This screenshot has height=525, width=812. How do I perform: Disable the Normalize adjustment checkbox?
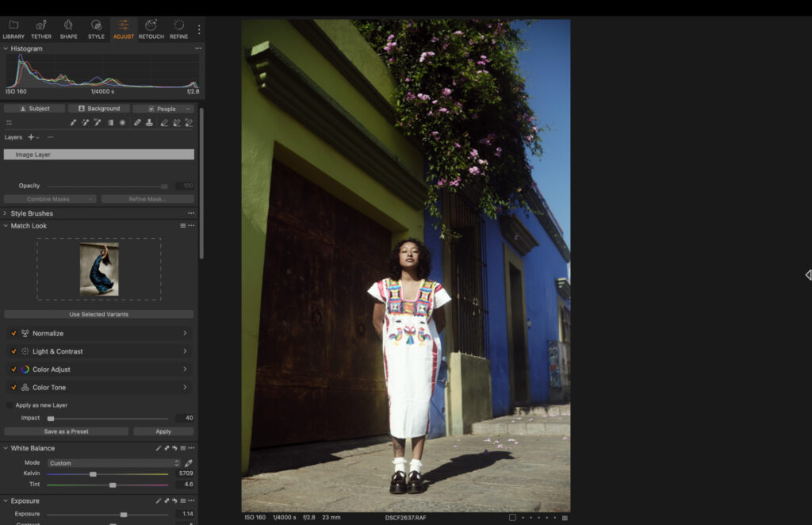coord(13,333)
